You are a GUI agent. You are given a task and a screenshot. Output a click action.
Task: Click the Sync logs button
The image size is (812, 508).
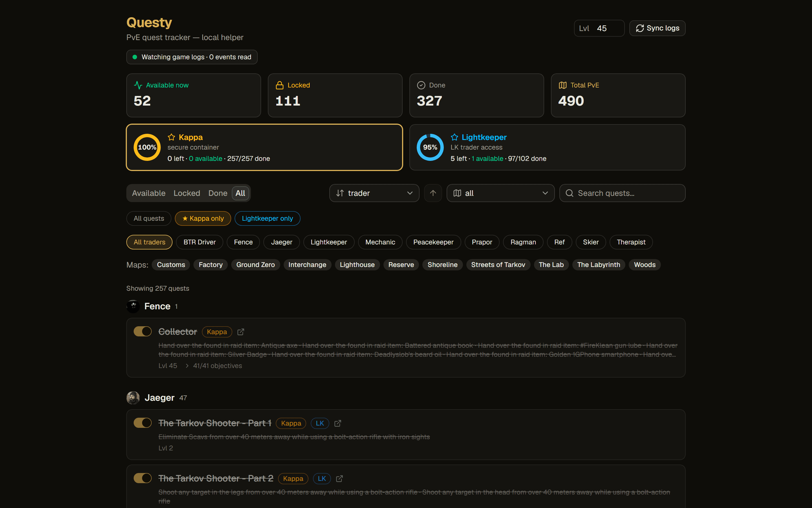[x=657, y=28]
